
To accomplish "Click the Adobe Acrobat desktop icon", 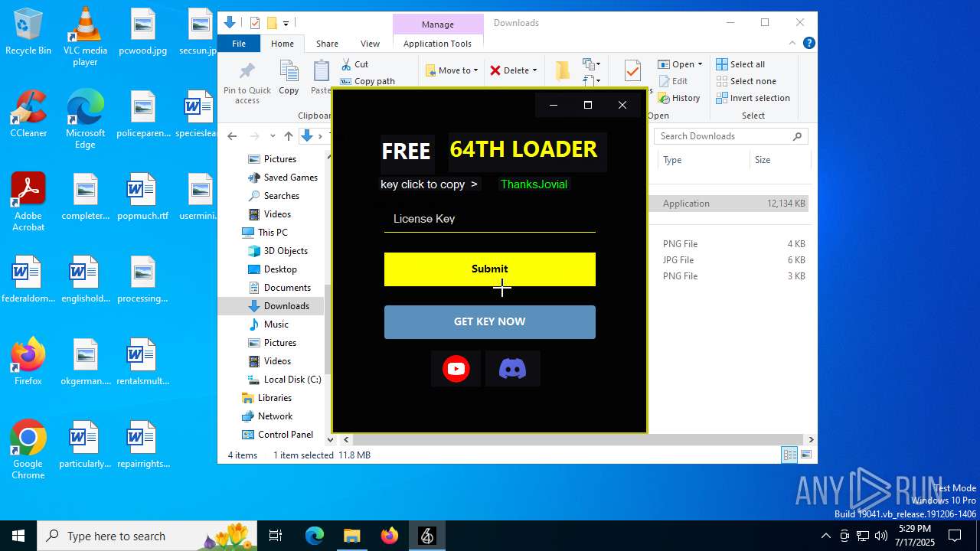I will (x=28, y=202).
